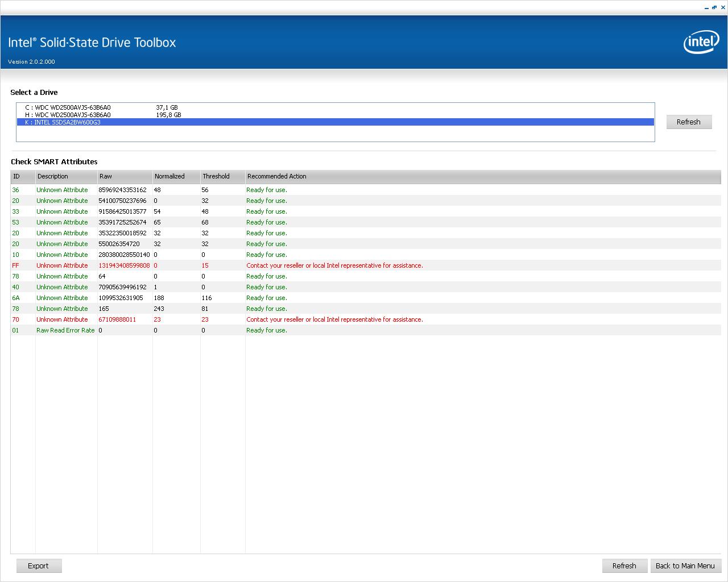Click Unknown Attribute in row 40

pyautogui.click(x=62, y=287)
